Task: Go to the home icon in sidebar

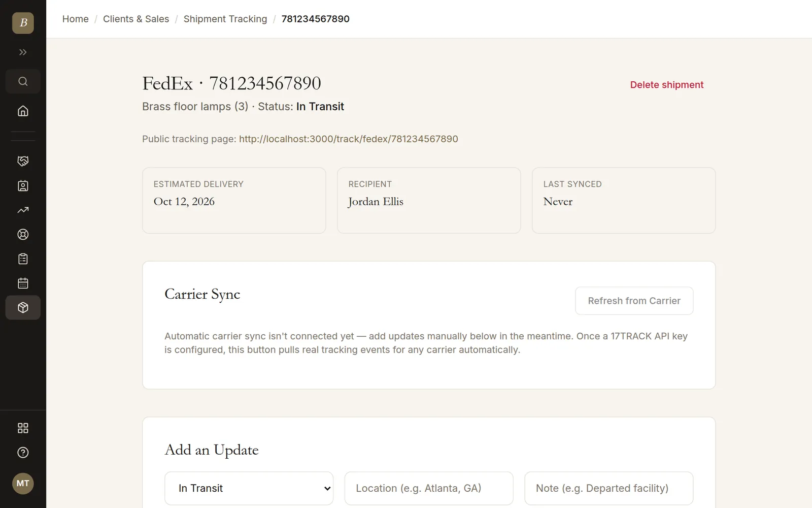Action: pyautogui.click(x=23, y=111)
